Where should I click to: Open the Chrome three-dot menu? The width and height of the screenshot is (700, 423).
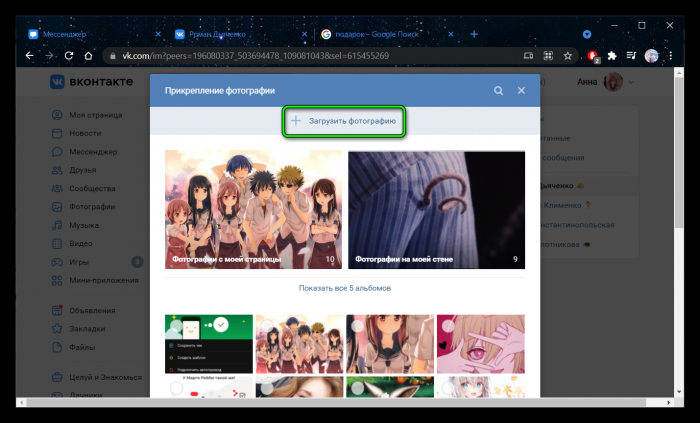coord(671,56)
